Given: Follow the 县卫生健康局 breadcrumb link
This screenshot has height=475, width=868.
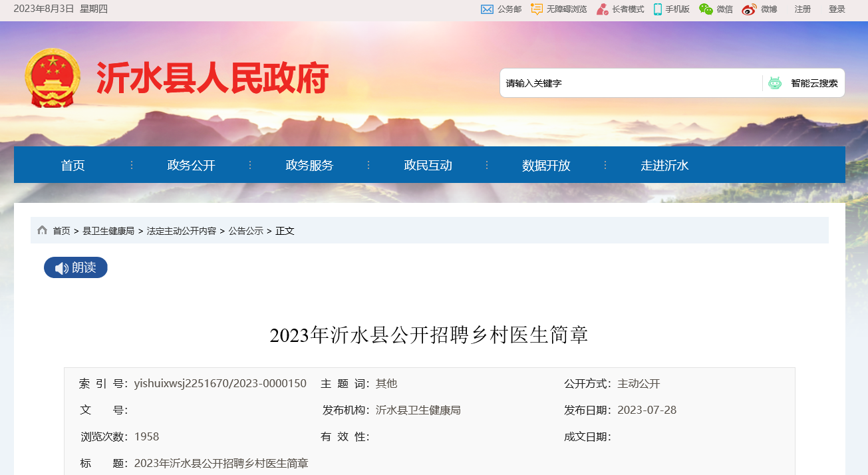Looking at the screenshot, I should click(x=108, y=231).
